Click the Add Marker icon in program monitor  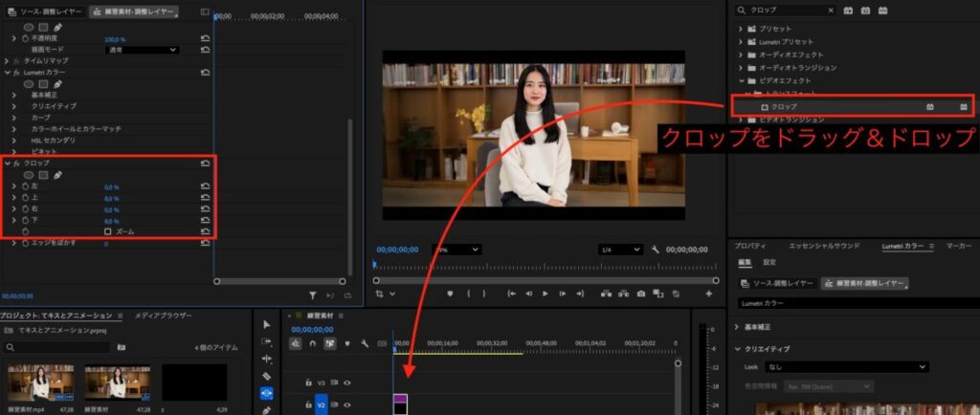449,295
